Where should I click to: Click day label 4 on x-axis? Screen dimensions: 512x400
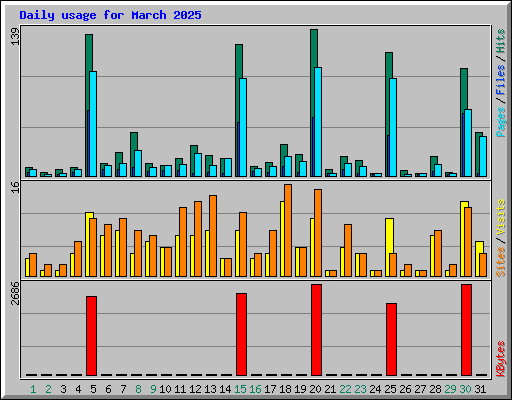78,389
